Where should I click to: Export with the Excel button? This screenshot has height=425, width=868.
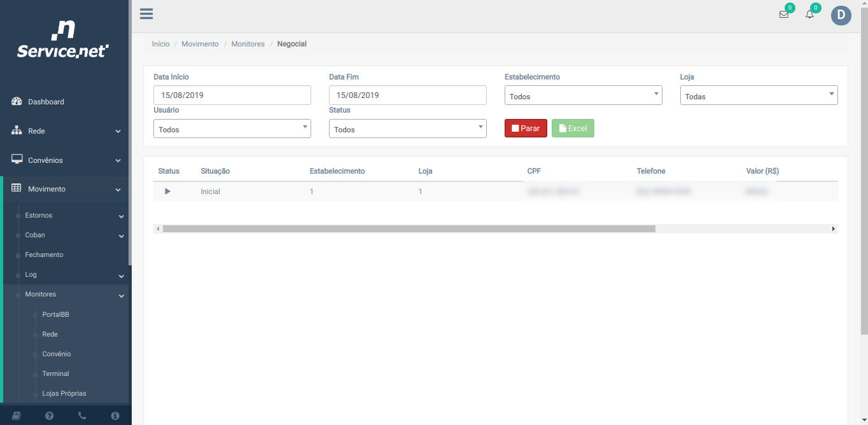(573, 129)
